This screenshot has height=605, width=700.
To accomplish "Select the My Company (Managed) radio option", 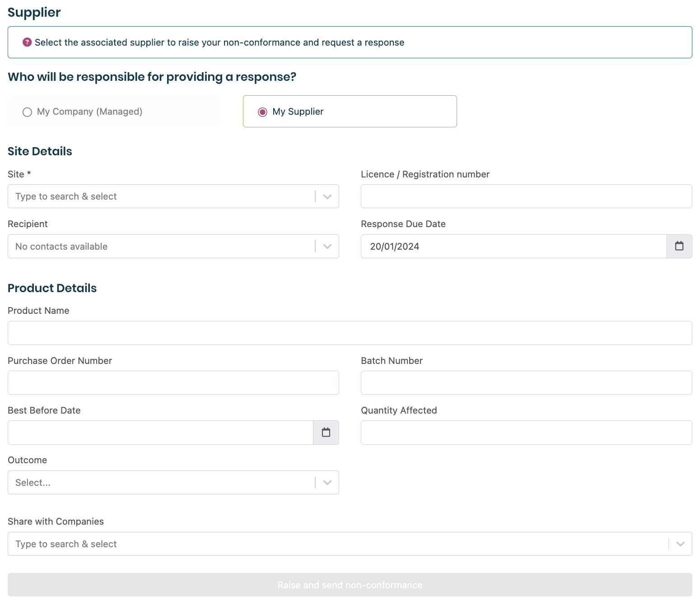I will pyautogui.click(x=28, y=112).
